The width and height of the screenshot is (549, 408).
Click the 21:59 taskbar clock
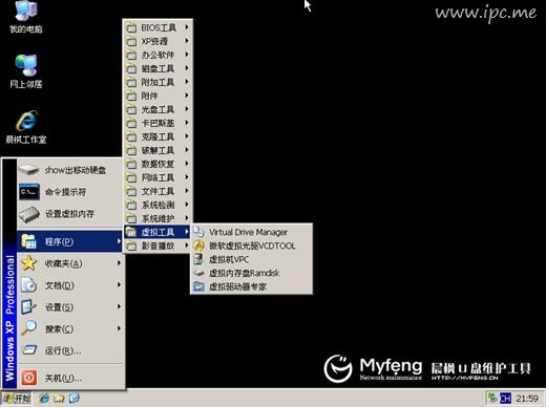pyautogui.click(x=527, y=399)
